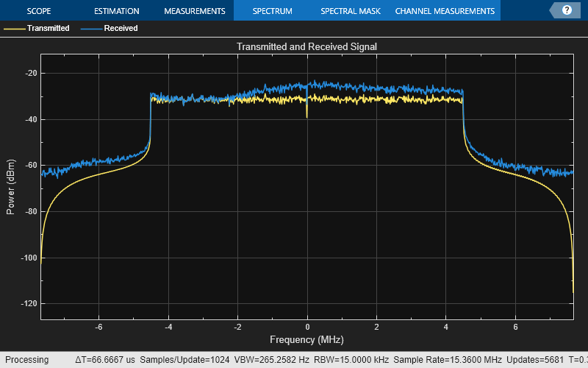The height and width of the screenshot is (368, 588).
Task: Open the ESTIMATION tab
Action: pyautogui.click(x=117, y=10)
